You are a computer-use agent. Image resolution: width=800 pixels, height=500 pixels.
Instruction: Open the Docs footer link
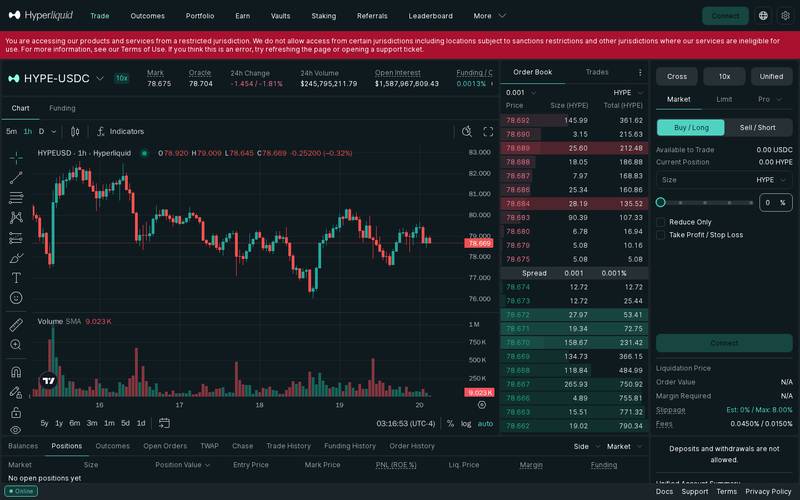pyautogui.click(x=664, y=491)
